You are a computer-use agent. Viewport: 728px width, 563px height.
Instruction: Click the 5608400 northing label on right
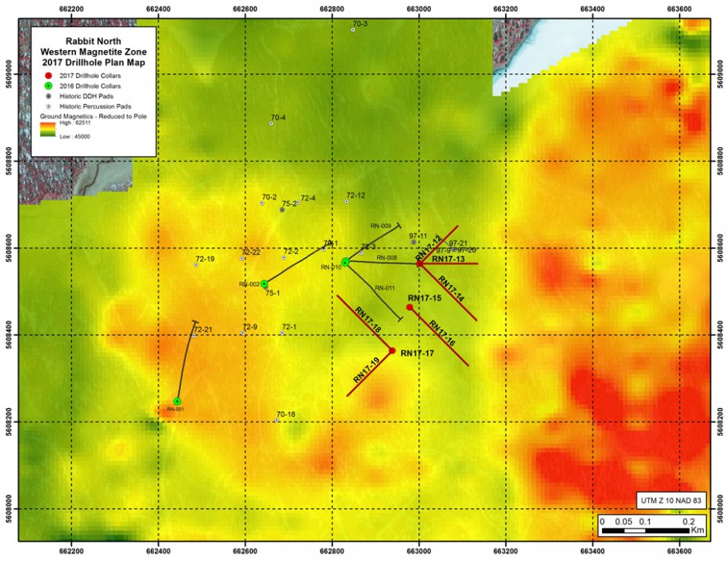pos(720,335)
